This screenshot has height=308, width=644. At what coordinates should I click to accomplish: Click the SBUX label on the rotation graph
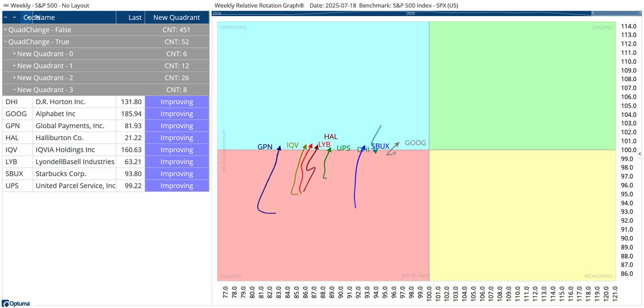380,146
